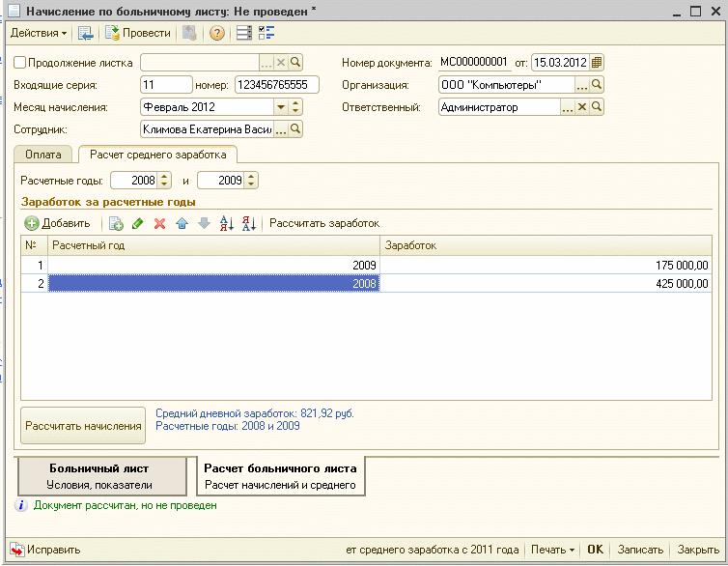Open the Печать dropdown menu
This screenshot has width=728, height=566.
point(552,550)
